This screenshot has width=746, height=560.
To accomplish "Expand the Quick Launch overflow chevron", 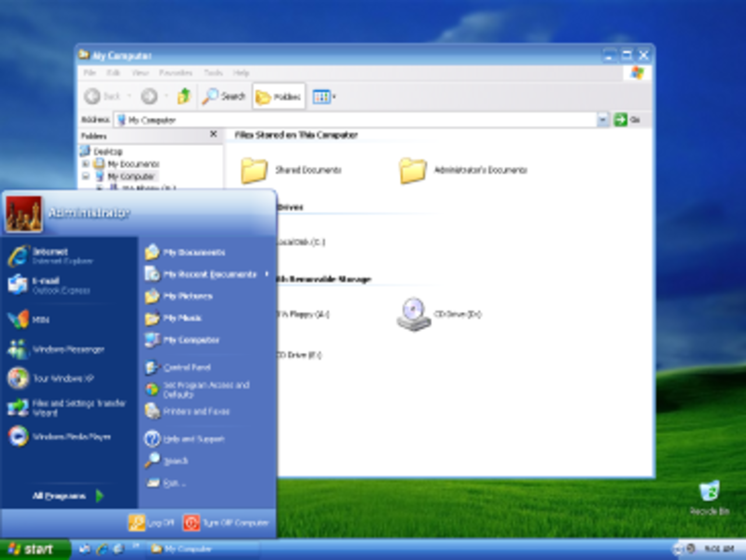I will pos(136,546).
